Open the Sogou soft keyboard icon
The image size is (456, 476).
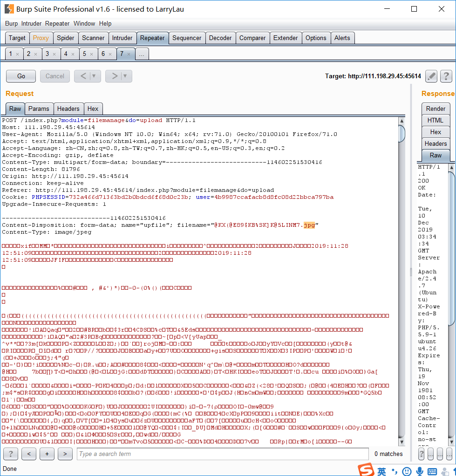point(432,471)
